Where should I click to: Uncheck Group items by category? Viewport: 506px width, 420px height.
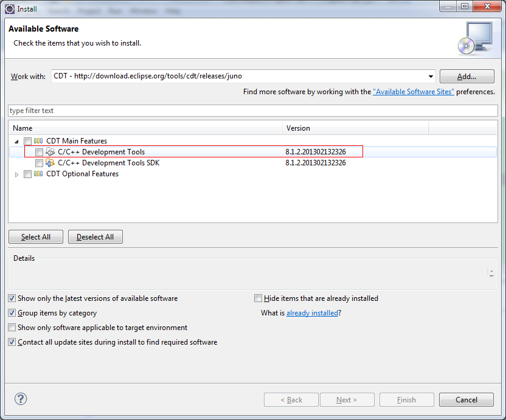tap(12, 313)
